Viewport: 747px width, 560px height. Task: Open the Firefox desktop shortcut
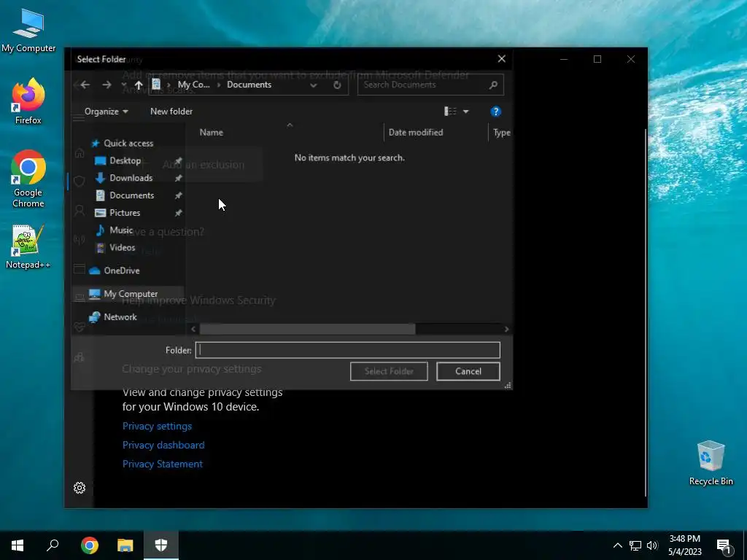[x=28, y=101]
